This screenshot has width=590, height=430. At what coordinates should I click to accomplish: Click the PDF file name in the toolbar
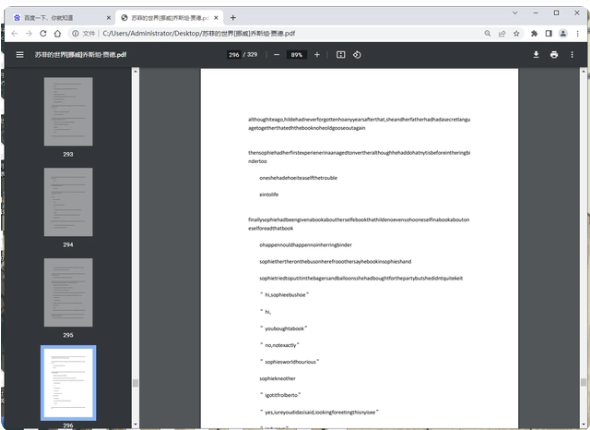[x=81, y=55]
